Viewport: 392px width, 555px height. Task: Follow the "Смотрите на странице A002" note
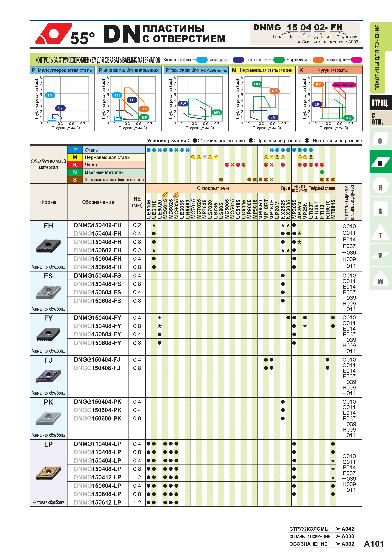click(x=329, y=42)
